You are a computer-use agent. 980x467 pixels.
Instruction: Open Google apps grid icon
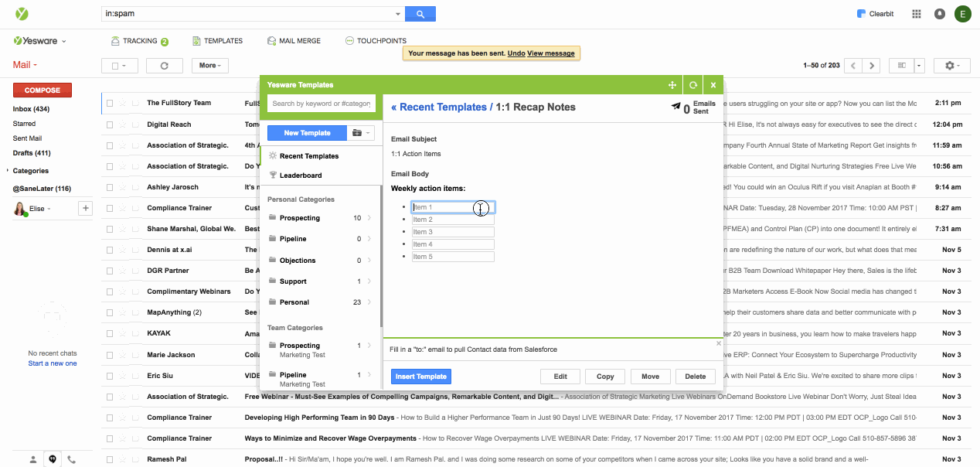click(x=916, y=13)
